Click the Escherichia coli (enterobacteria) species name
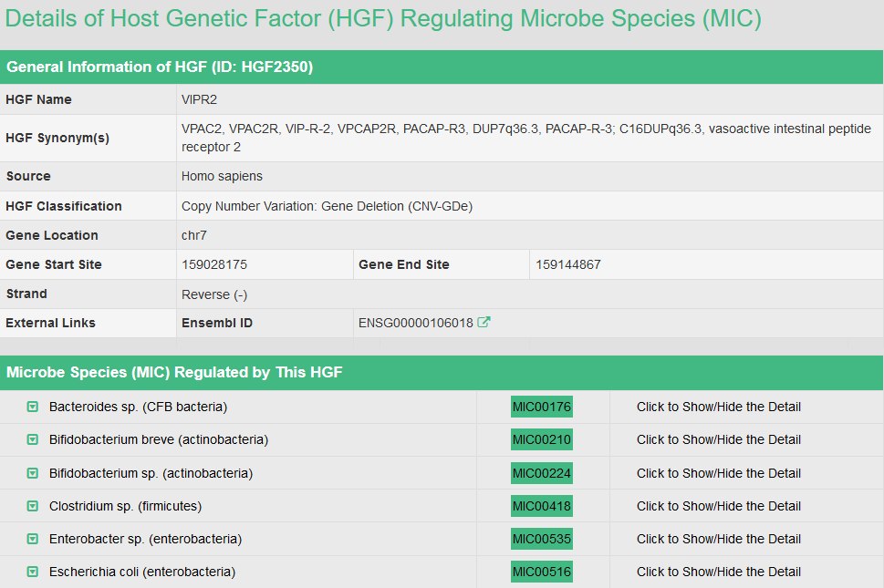Image resolution: width=884 pixels, height=588 pixels. point(142,572)
